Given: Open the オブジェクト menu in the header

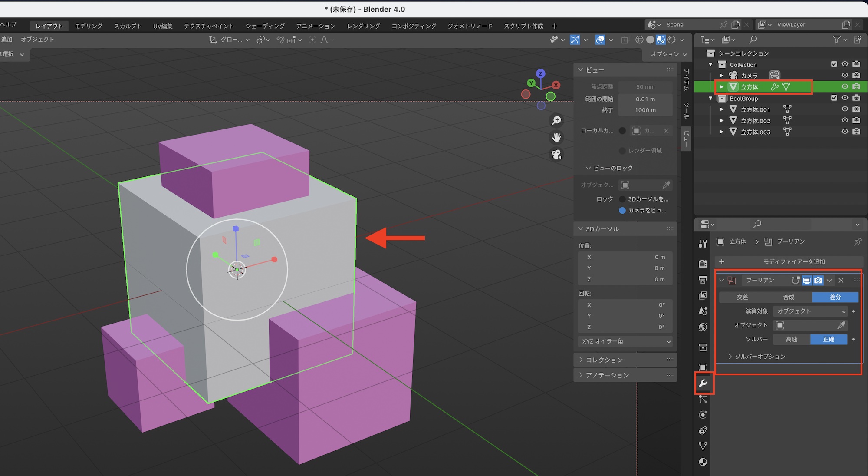Looking at the screenshot, I should (37, 40).
